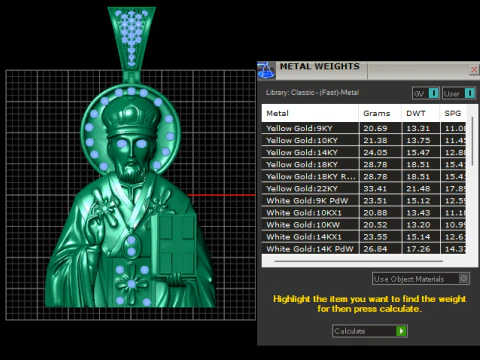
Task: Click DWT value 15.47
Action: [x=418, y=152]
